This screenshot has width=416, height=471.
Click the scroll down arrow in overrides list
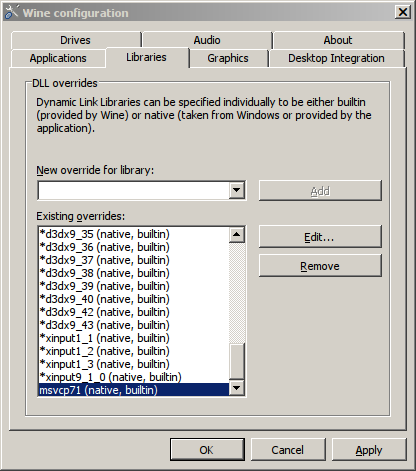pyautogui.click(x=237, y=388)
